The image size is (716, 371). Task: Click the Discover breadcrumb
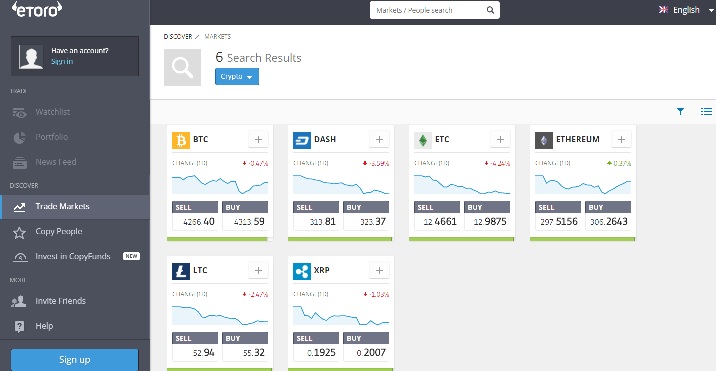tap(178, 37)
